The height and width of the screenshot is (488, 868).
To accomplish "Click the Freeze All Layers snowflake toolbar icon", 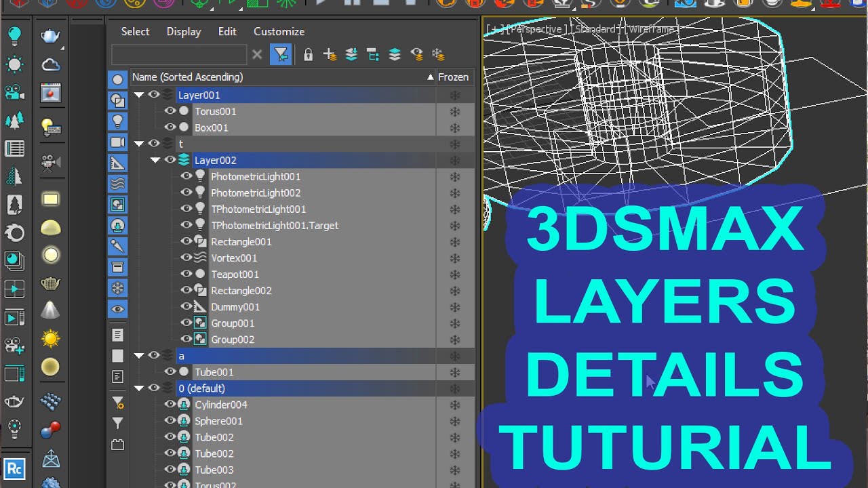I will click(x=438, y=54).
